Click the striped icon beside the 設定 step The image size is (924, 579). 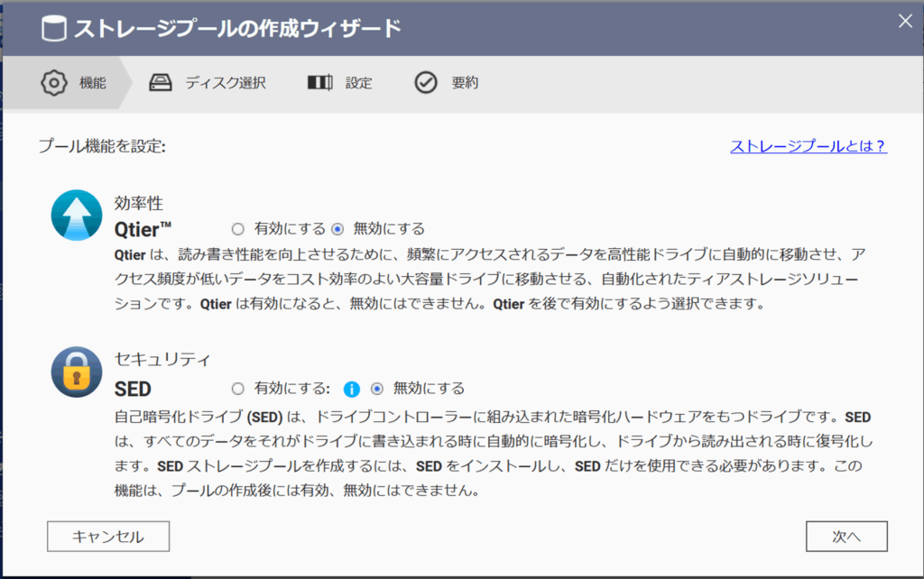coord(319,83)
